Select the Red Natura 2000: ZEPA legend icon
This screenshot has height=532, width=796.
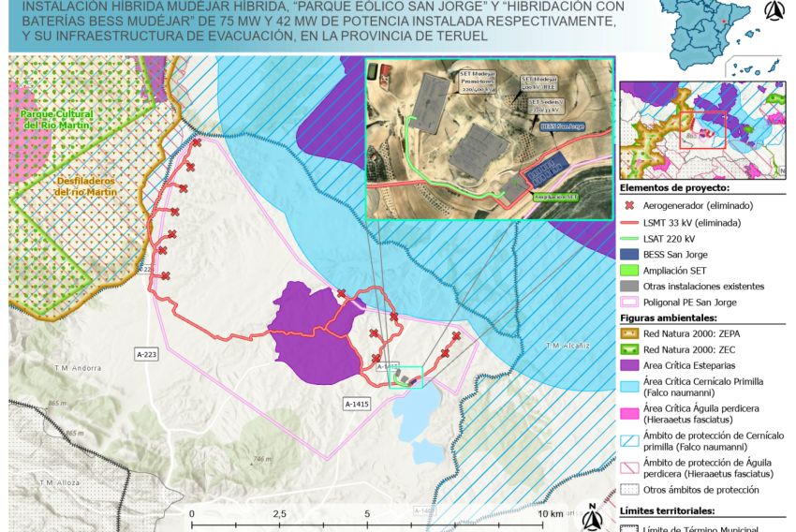[632, 333]
